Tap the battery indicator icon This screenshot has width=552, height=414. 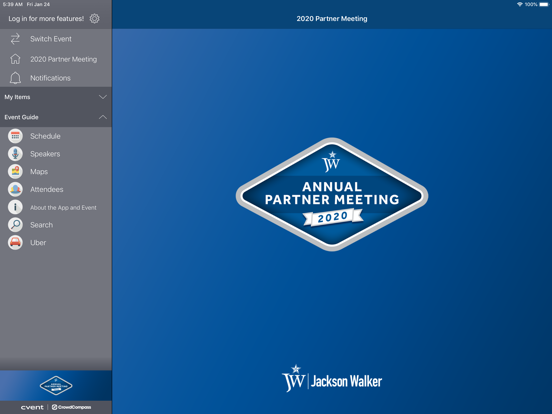544,4
